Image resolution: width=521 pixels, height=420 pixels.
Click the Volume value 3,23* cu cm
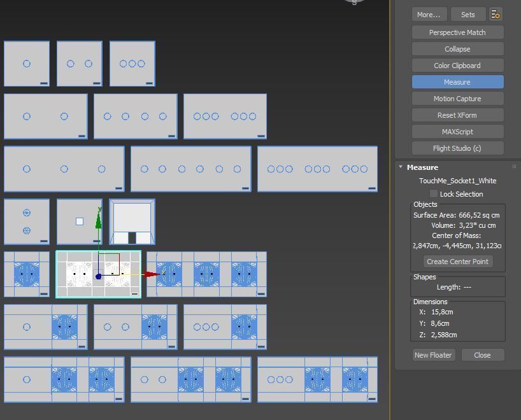point(477,225)
